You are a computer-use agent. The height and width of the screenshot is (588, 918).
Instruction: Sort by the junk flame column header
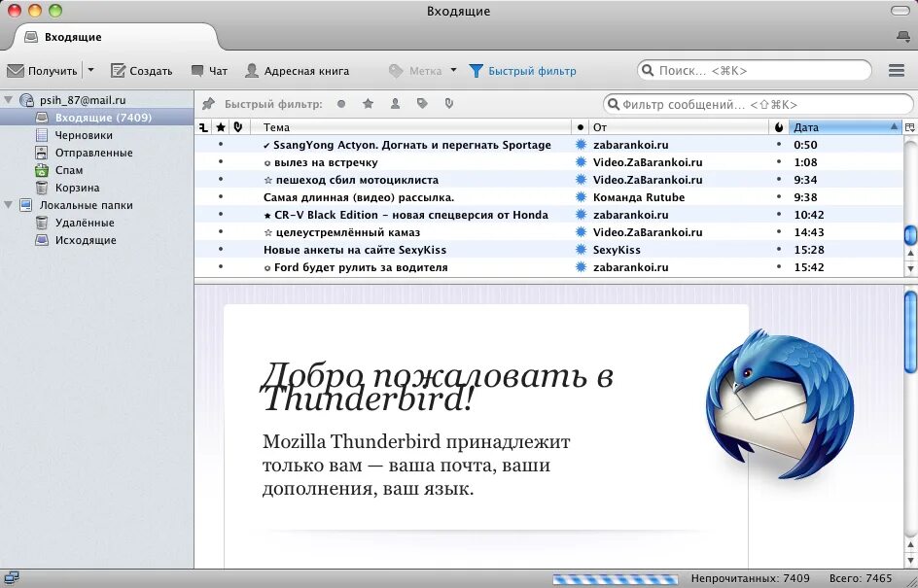[x=779, y=127]
